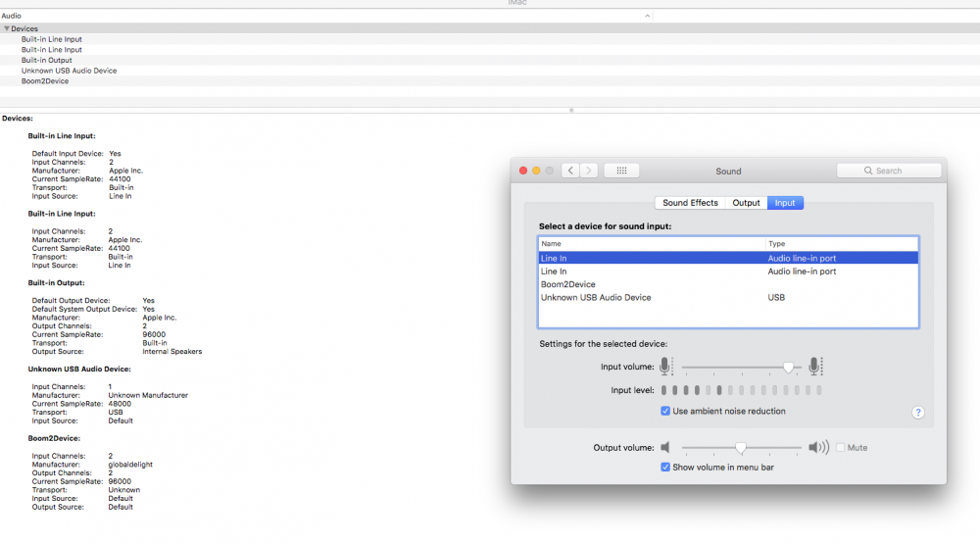Open the Sound help question mark

coord(917,413)
